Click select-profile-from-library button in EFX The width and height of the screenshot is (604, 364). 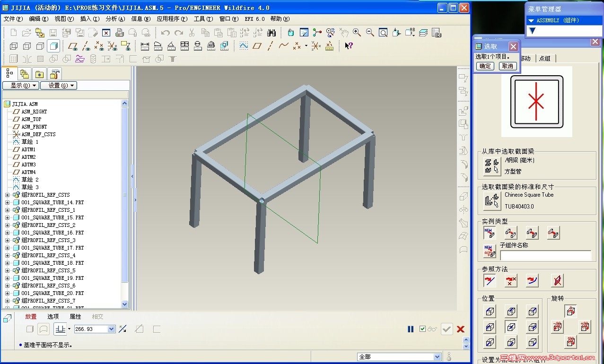pyautogui.click(x=492, y=166)
